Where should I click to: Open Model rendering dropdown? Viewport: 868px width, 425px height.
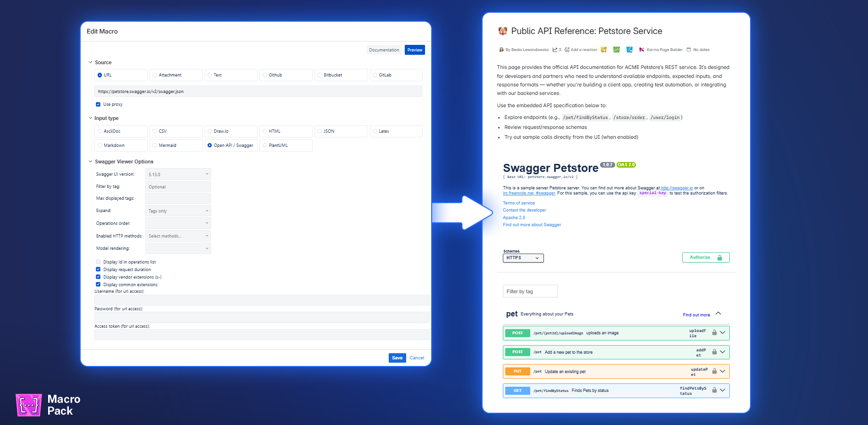(x=178, y=248)
